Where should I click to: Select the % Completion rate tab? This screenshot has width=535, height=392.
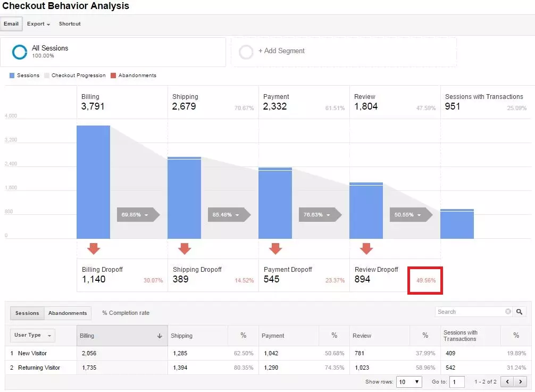[x=126, y=313]
